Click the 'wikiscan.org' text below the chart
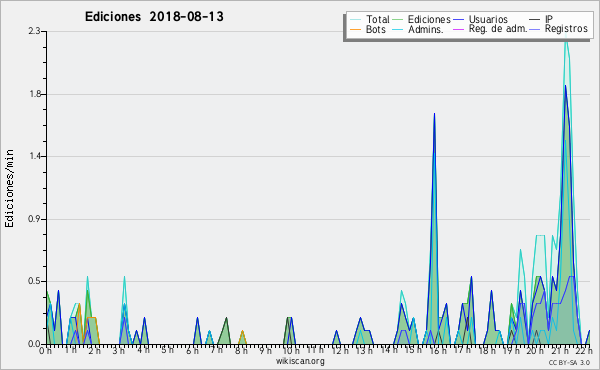Screen dimensions: 600x370 point(300,361)
